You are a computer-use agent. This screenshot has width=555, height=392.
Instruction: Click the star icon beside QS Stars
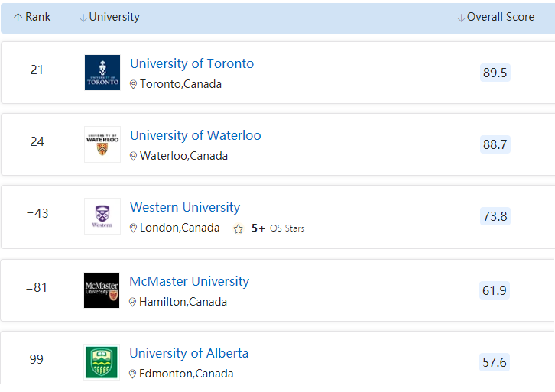[x=239, y=229]
